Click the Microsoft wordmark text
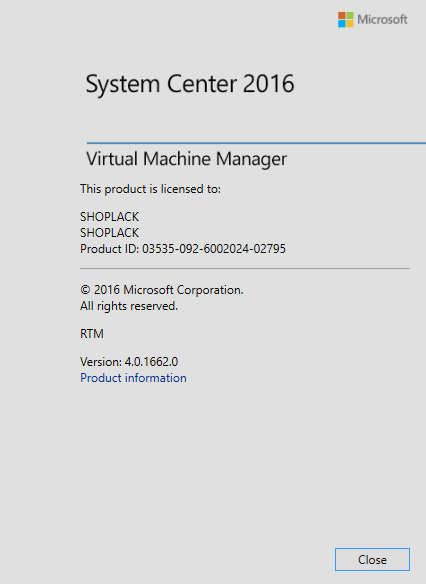Image resolution: width=426 pixels, height=584 pixels. coord(382,19)
